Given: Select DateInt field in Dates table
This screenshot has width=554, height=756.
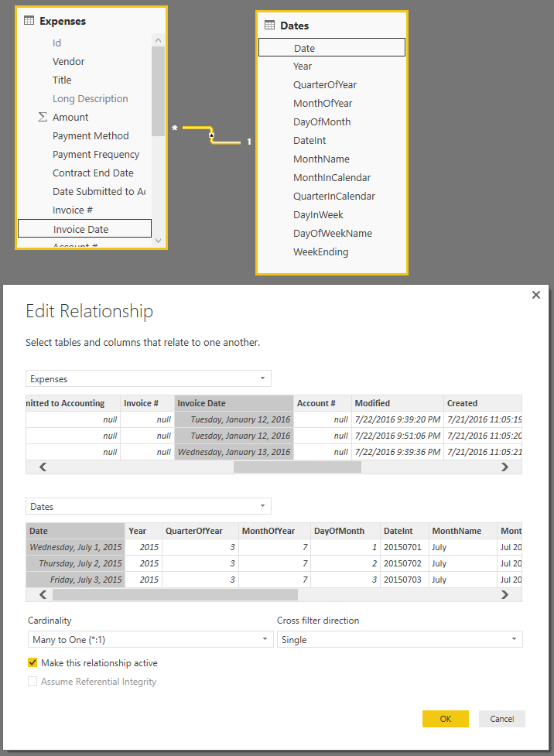Looking at the screenshot, I should click(309, 140).
